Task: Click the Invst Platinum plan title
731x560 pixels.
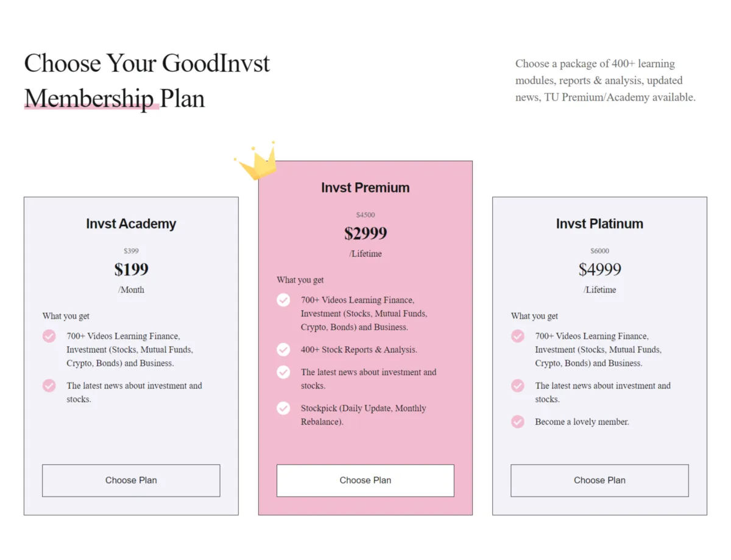Action: (x=599, y=224)
